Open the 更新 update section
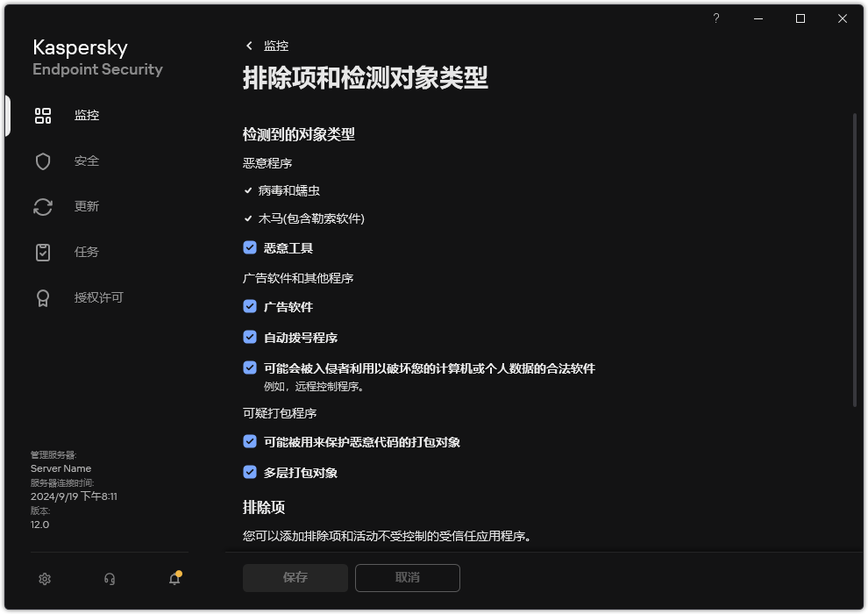This screenshot has height=614, width=868. pos(86,206)
